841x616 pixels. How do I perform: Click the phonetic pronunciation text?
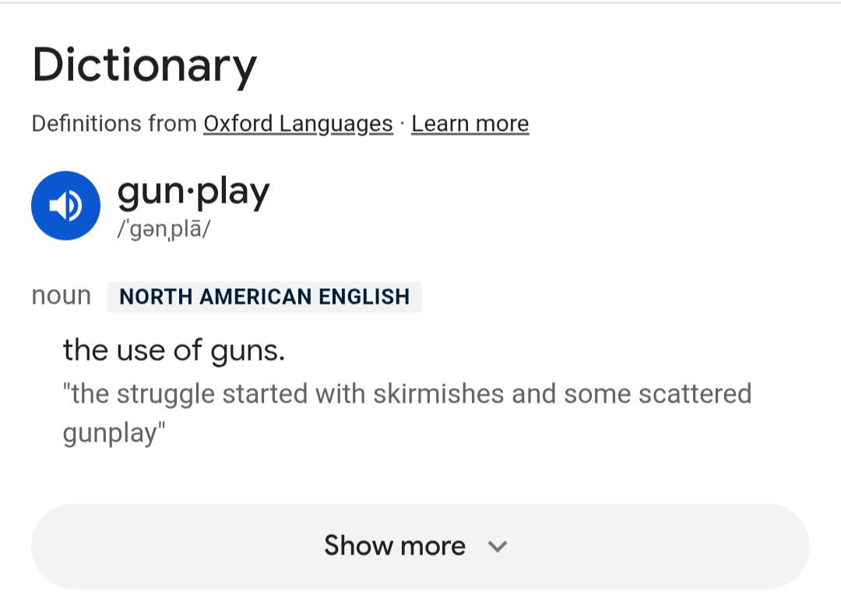click(164, 230)
